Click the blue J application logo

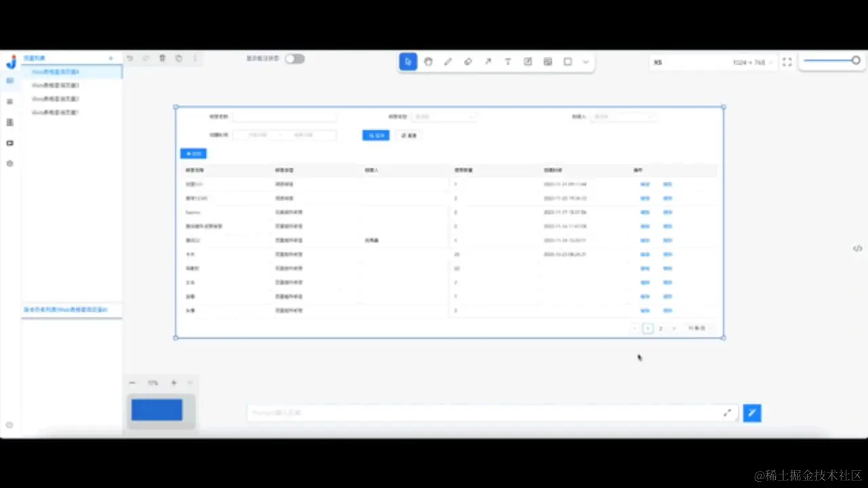10,62
